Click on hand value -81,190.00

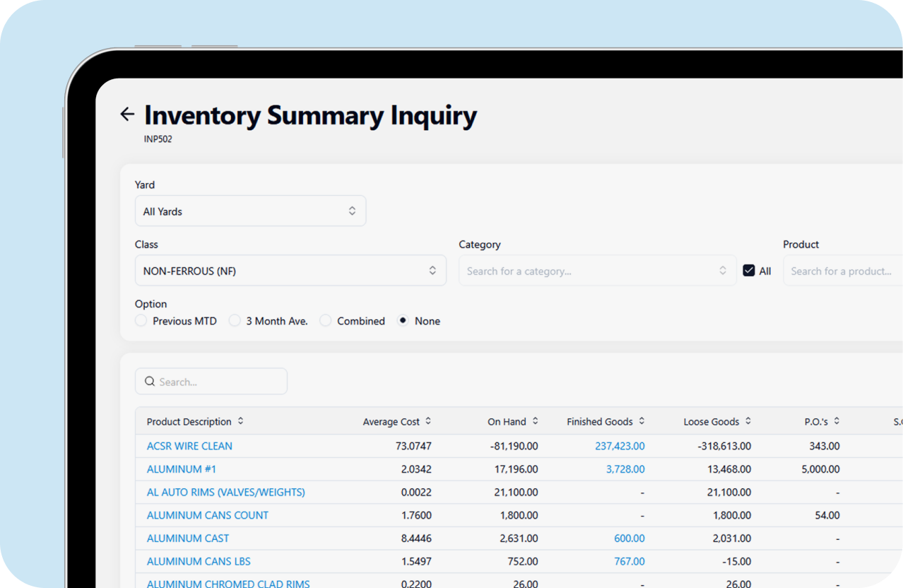(x=514, y=446)
